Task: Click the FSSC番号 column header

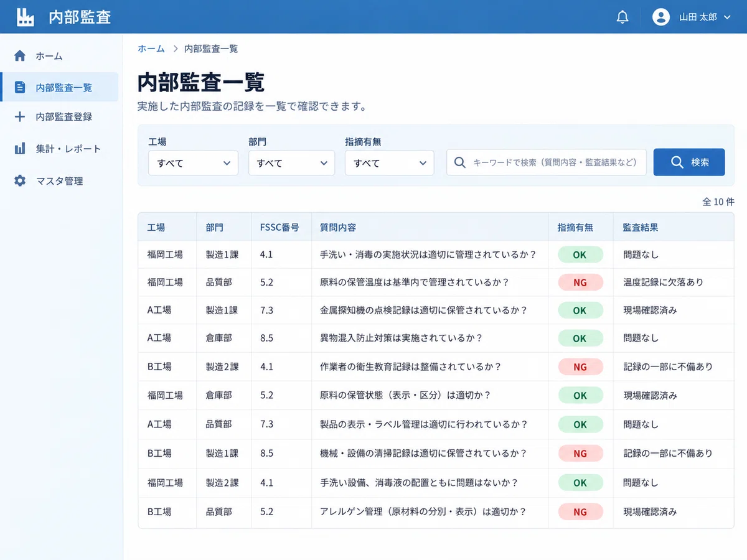Action: [280, 228]
